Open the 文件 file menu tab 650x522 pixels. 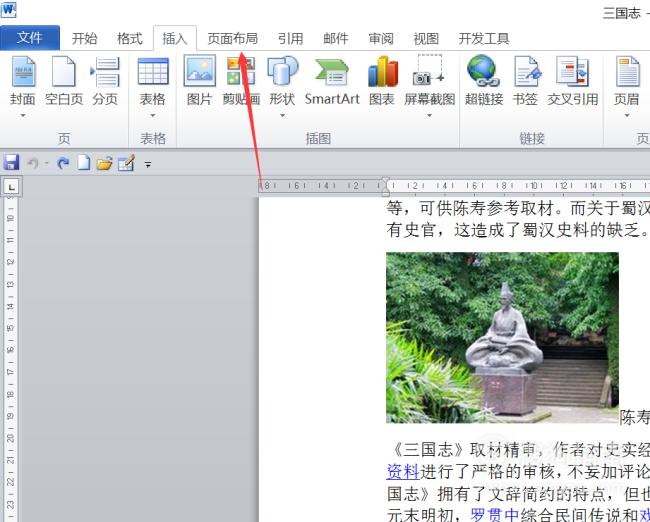tap(30, 38)
